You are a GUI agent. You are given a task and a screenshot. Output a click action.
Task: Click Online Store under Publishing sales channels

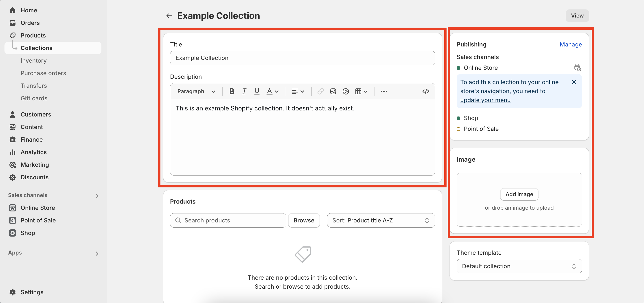[x=480, y=68]
